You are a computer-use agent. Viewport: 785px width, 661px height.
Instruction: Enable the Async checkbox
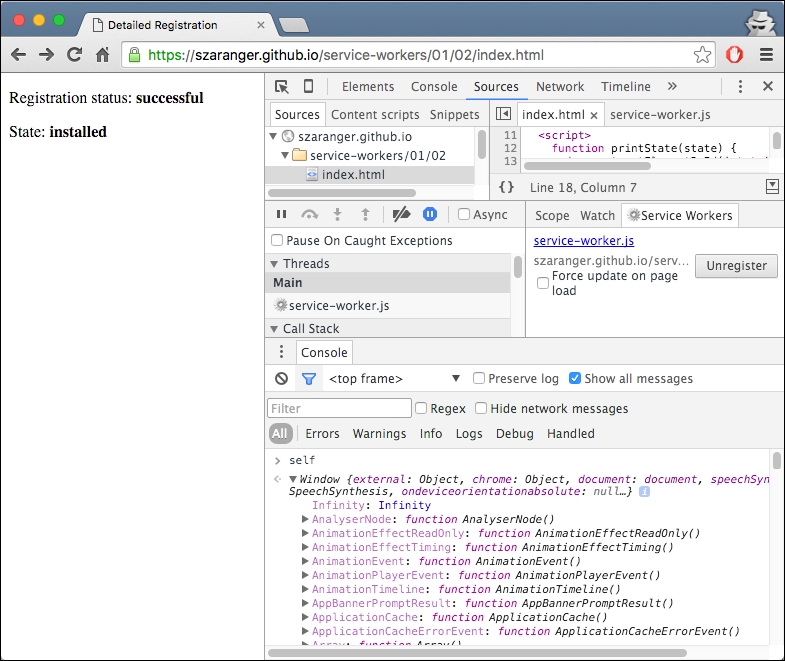[x=464, y=214]
